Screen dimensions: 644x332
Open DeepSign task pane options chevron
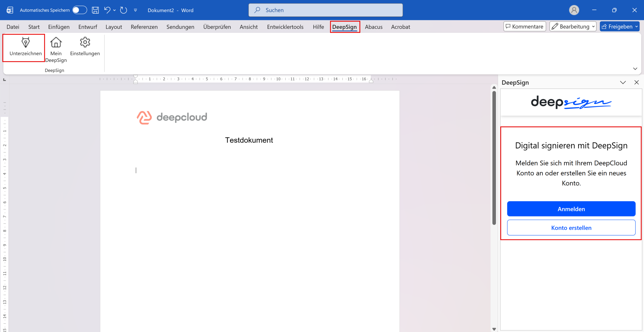[623, 82]
